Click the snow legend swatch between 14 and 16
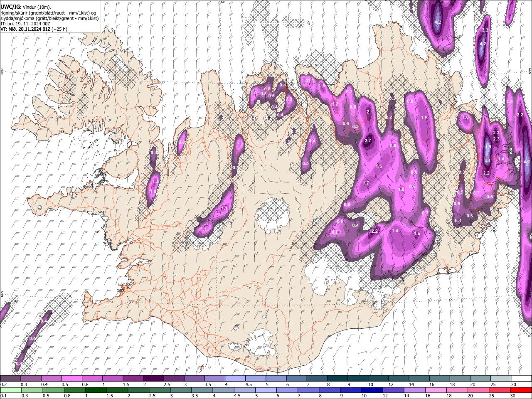 coord(419,379)
